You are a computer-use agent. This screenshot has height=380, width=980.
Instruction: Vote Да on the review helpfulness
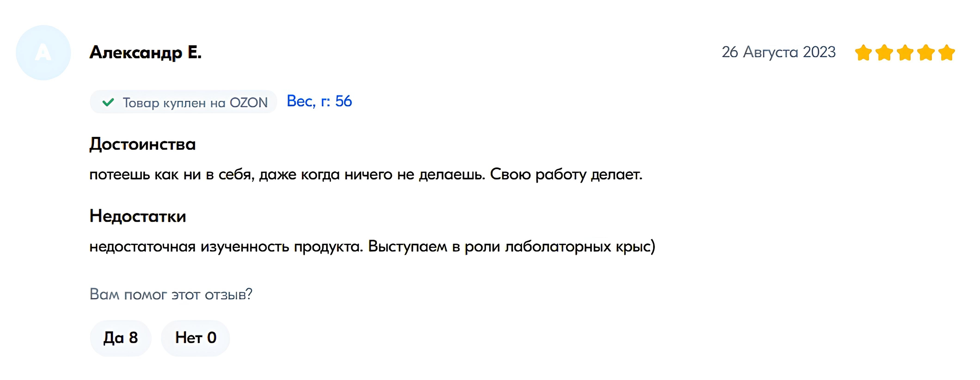click(x=121, y=338)
